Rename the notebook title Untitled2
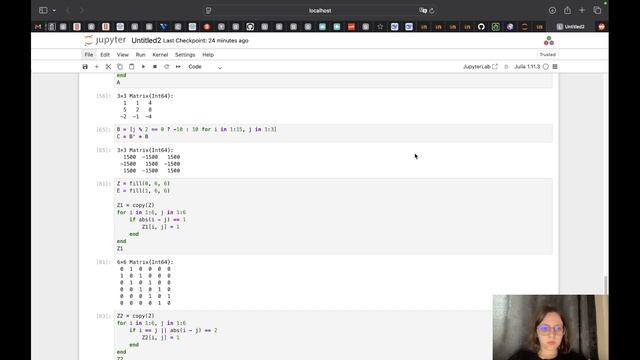The image size is (640, 360). coord(146,40)
